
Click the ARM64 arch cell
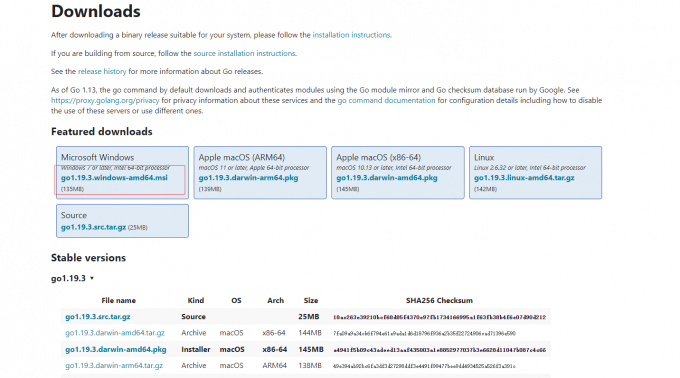click(x=275, y=366)
